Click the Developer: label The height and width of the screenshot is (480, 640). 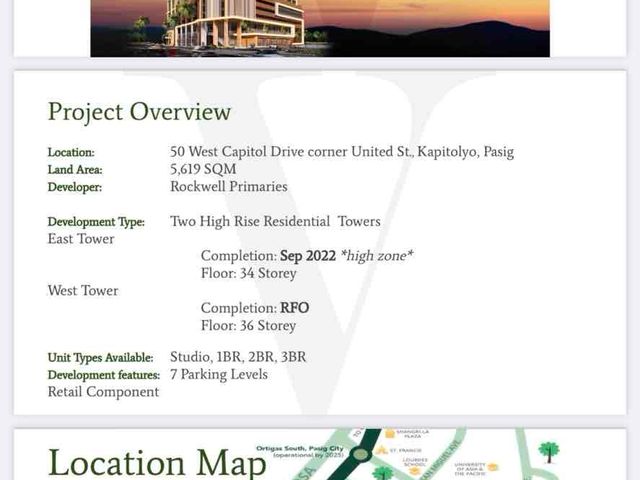[x=75, y=187]
